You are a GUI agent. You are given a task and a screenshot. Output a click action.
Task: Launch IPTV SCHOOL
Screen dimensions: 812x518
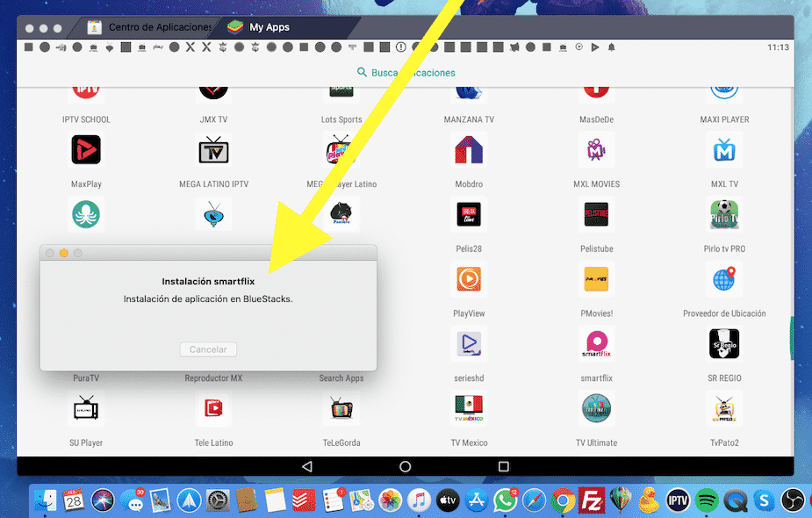click(85, 88)
